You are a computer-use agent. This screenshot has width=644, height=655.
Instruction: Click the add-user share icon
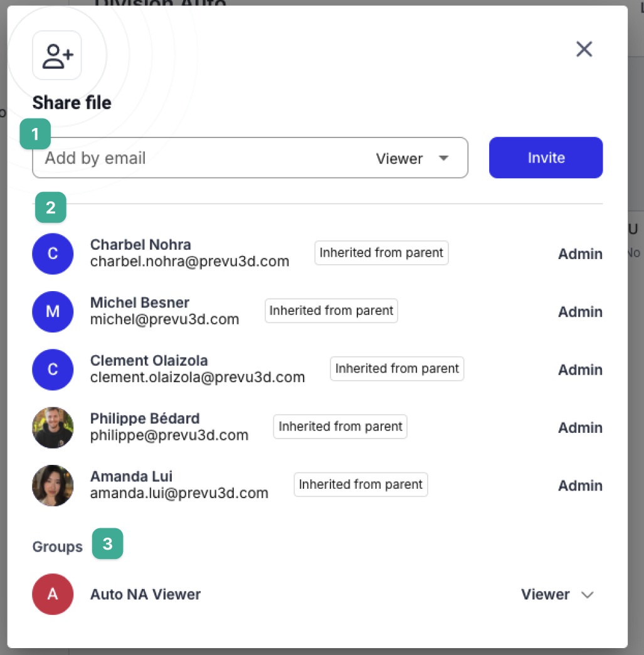click(x=57, y=56)
